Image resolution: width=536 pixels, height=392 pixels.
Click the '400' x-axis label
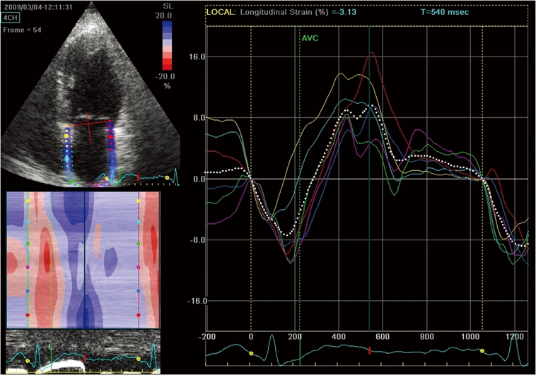pyautogui.click(x=339, y=337)
